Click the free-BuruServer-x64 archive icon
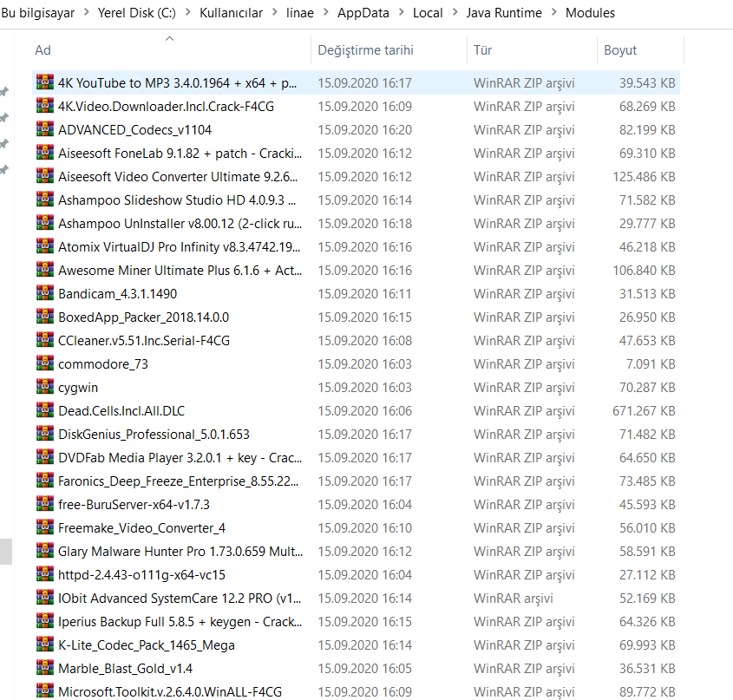 [x=45, y=504]
